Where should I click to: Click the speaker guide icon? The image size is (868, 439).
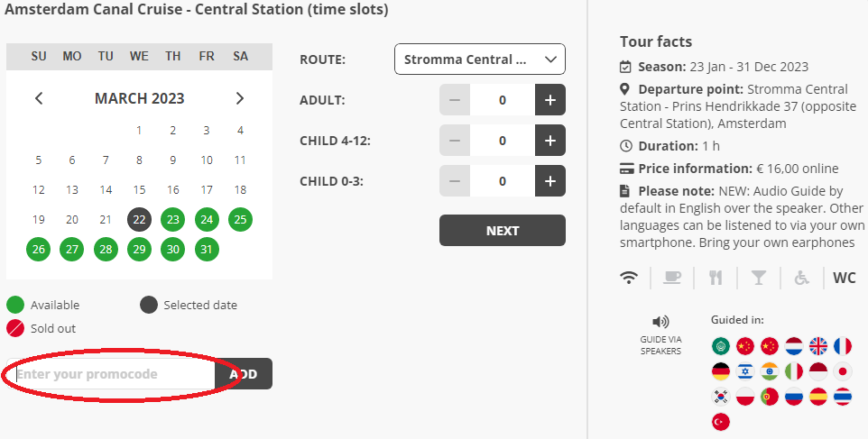[660, 322]
